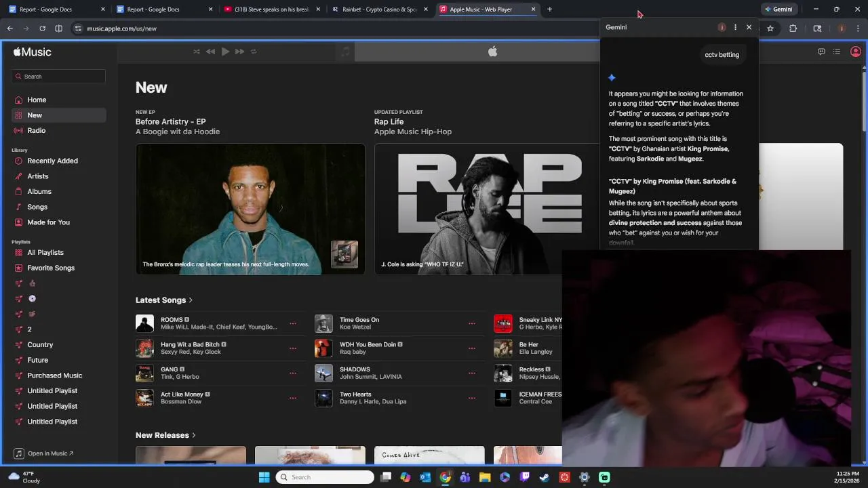The width and height of the screenshot is (868, 488).
Task: Close the Gemini side panel
Action: pyautogui.click(x=749, y=27)
